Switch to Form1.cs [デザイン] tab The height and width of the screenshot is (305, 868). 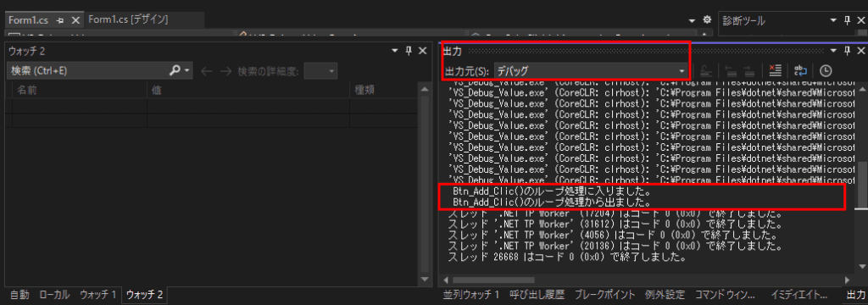pos(129,19)
